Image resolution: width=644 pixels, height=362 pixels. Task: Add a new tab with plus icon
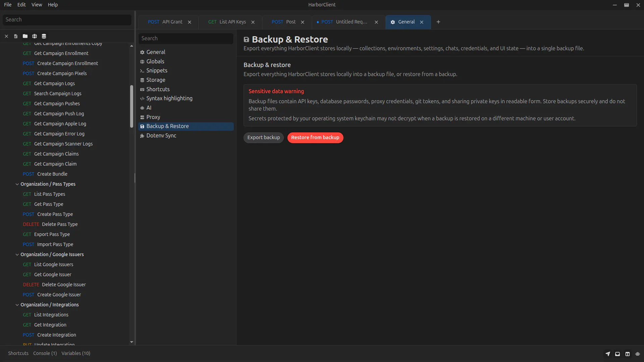click(x=438, y=22)
